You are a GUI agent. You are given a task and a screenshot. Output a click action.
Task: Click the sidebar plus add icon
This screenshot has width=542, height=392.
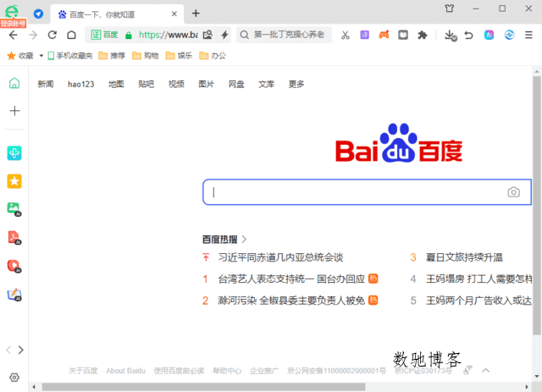click(x=14, y=111)
